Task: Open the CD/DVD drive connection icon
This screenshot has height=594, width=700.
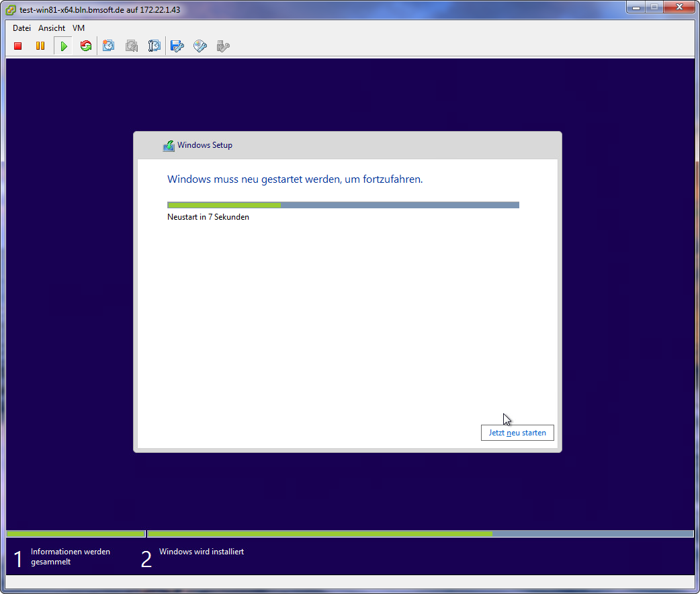Action: tap(200, 46)
